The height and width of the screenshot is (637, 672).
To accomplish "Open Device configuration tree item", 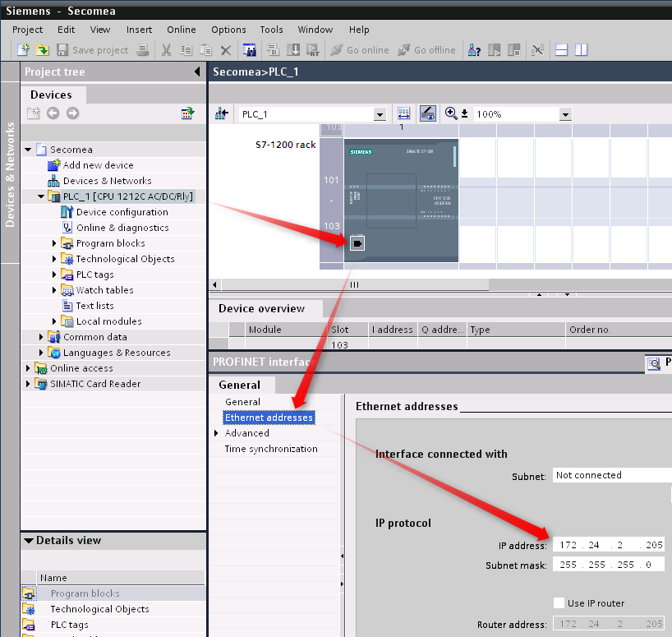I will click(122, 212).
